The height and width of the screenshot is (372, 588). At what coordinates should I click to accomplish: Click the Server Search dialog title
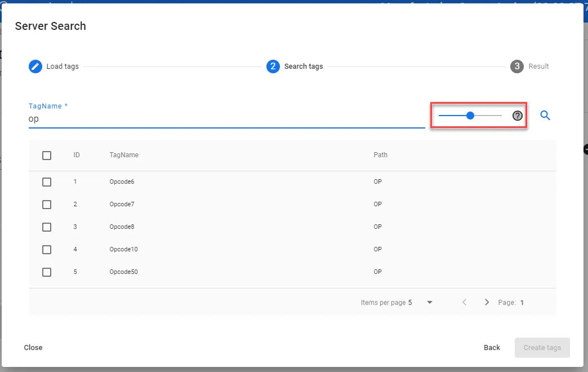(50, 26)
